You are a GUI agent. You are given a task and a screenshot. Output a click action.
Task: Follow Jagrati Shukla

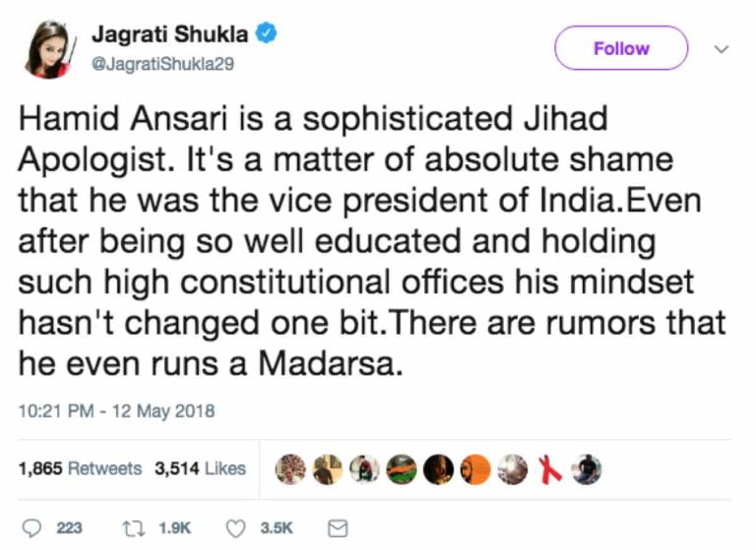point(621,48)
